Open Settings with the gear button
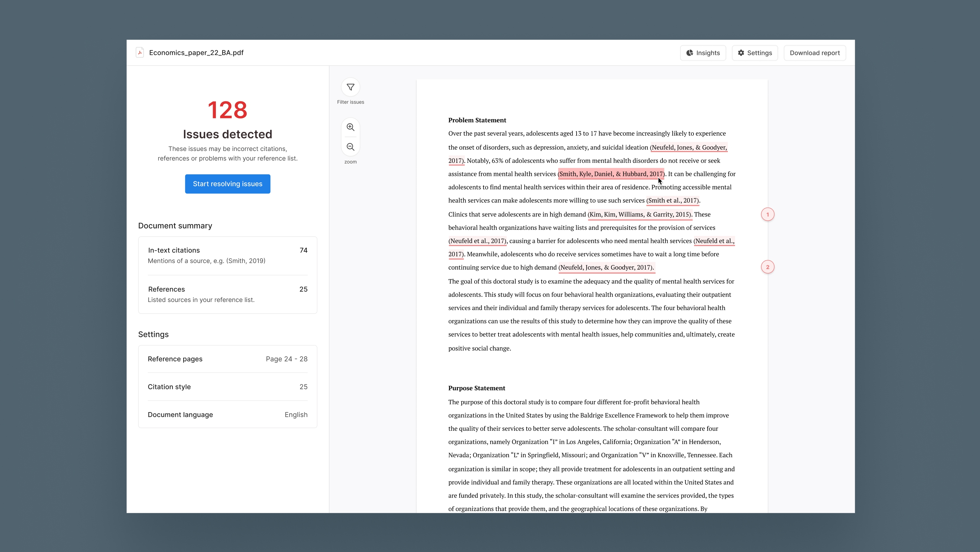The height and width of the screenshot is (552, 980). click(x=755, y=53)
